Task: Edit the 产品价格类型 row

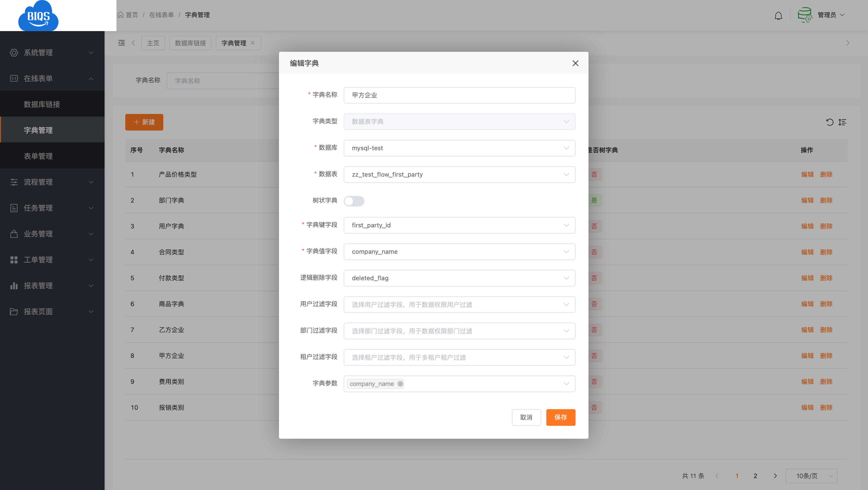Action: (x=807, y=174)
